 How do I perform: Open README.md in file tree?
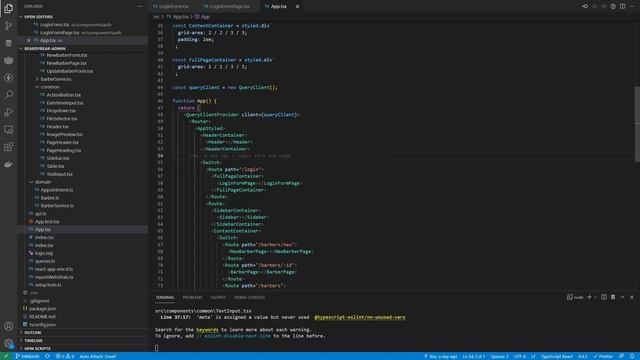[42, 316]
